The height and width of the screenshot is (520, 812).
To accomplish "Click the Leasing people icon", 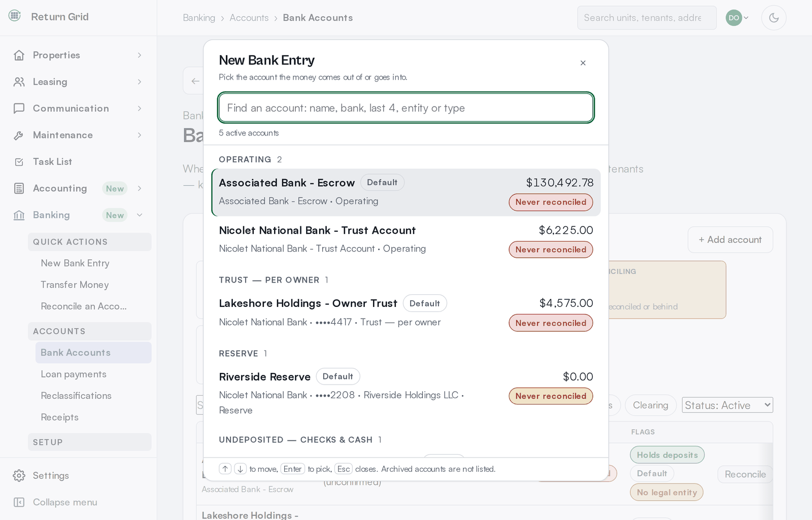I will pyautogui.click(x=19, y=82).
